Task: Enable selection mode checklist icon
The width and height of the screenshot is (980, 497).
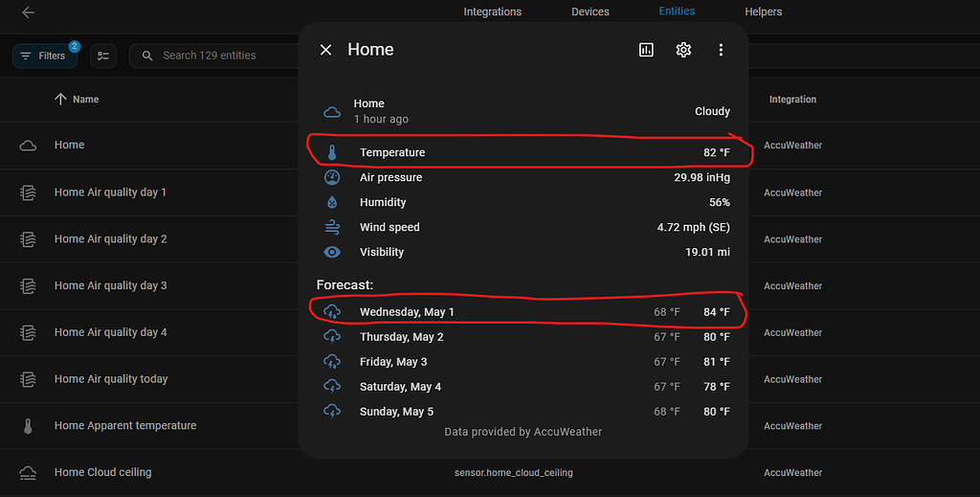Action: click(103, 56)
